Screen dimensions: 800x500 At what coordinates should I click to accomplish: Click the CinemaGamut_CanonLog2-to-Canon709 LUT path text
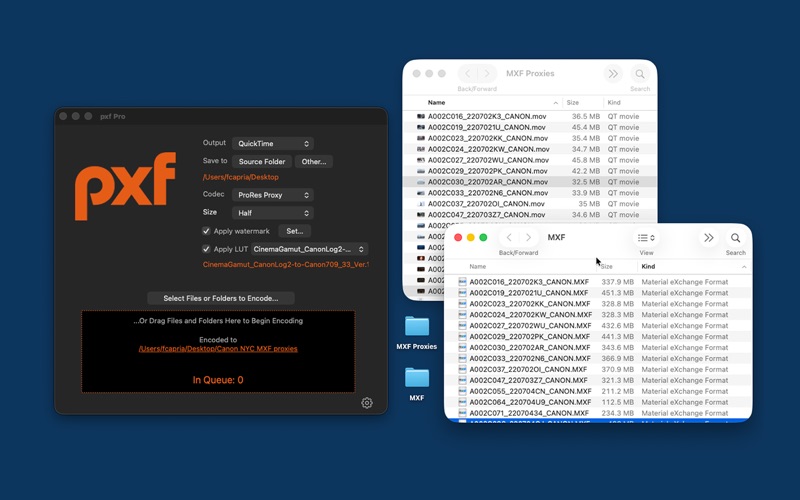[x=285, y=264]
